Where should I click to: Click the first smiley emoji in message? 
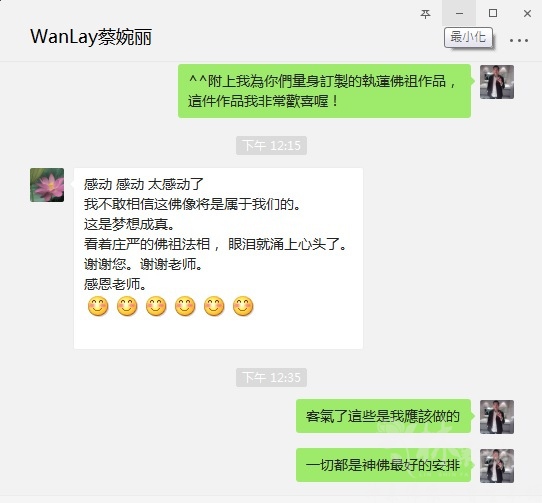tap(98, 306)
